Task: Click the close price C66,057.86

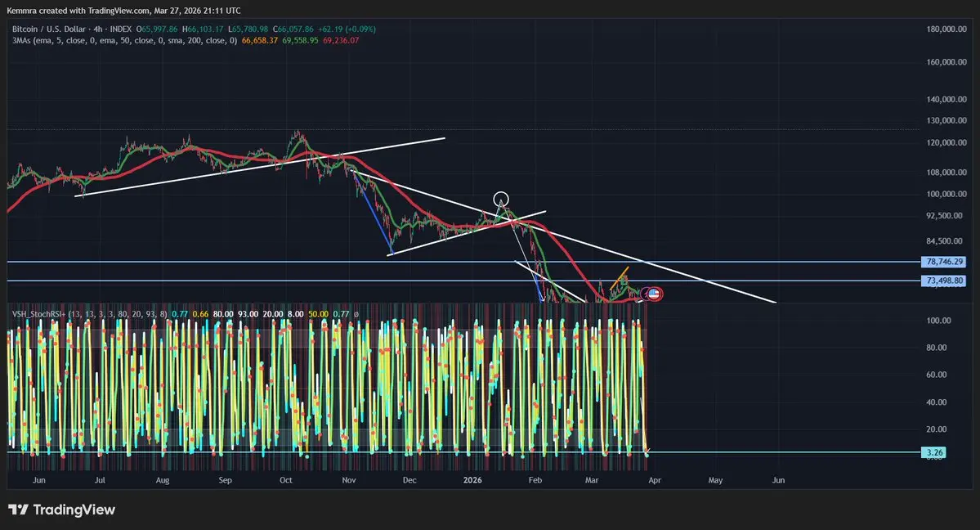Action: (293, 29)
